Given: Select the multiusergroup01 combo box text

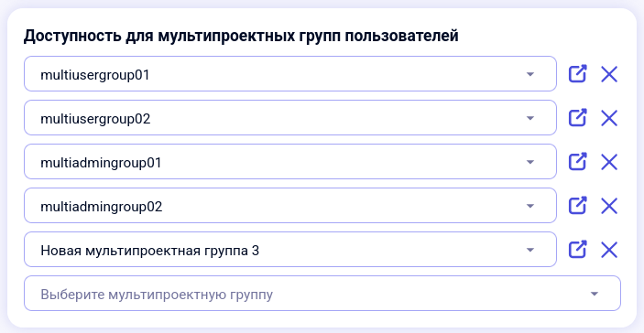Looking at the screenshot, I should [x=95, y=75].
